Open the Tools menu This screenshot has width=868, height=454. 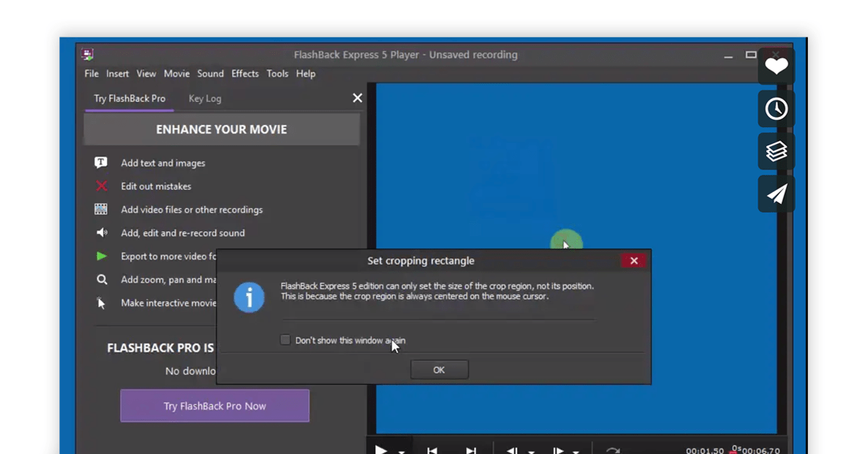[x=277, y=74]
